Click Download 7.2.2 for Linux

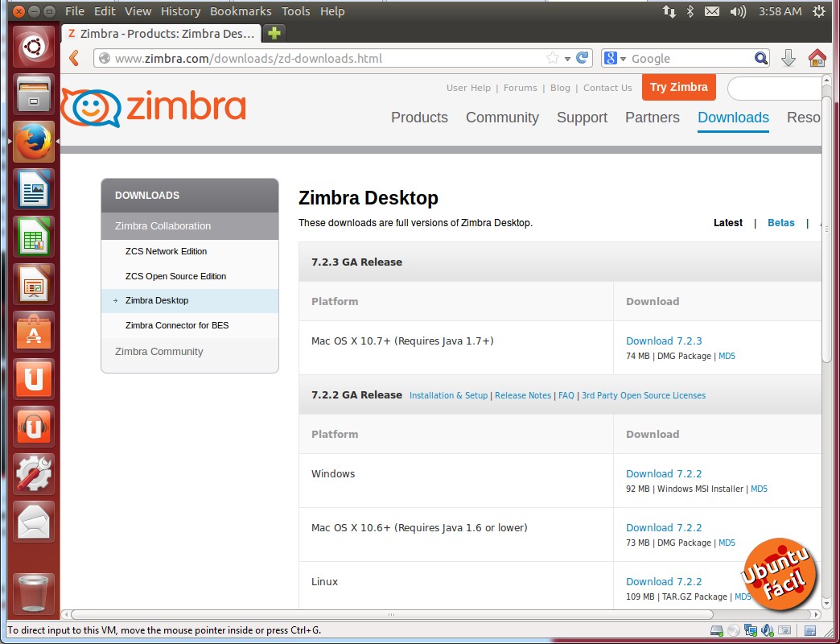[x=664, y=581]
